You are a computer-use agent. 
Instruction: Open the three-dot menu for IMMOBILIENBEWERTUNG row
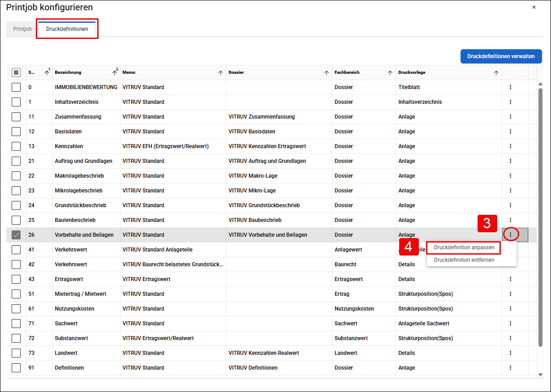click(510, 87)
